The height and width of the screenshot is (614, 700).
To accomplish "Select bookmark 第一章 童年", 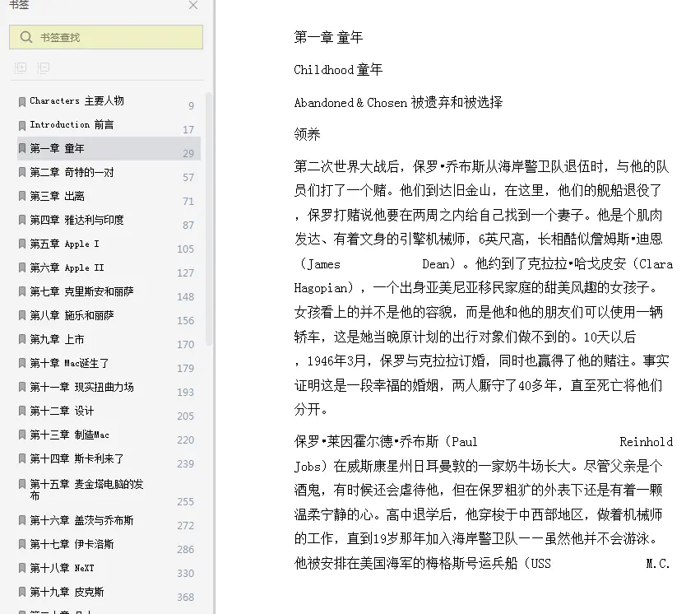I will [x=109, y=148].
